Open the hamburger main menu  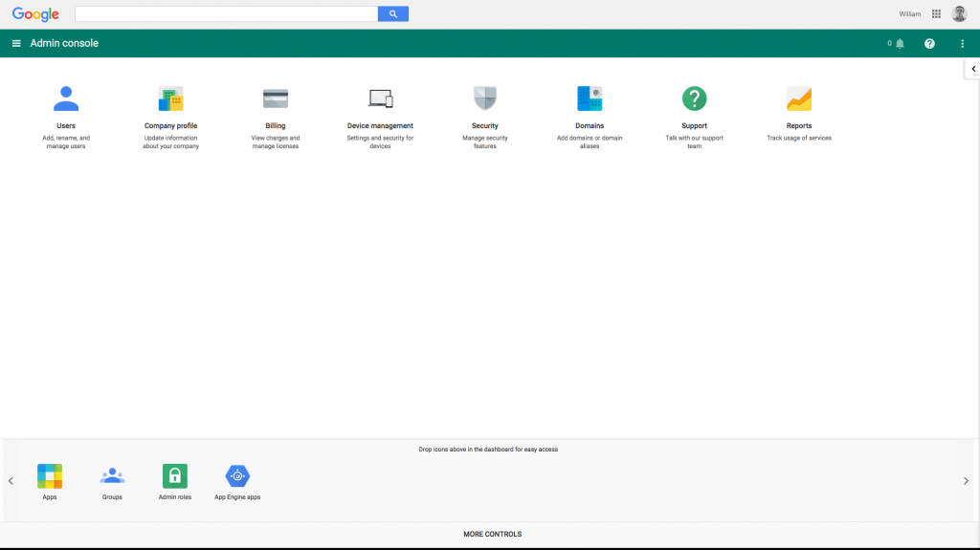pos(16,44)
